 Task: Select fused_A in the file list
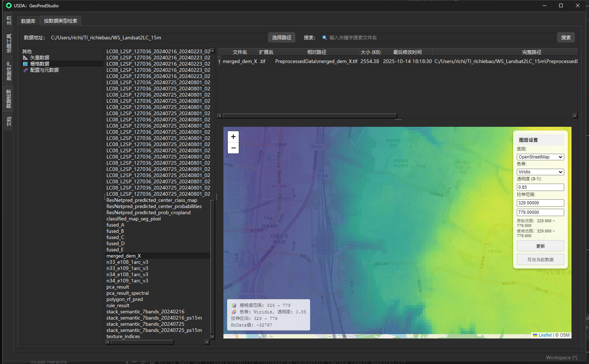(115, 225)
